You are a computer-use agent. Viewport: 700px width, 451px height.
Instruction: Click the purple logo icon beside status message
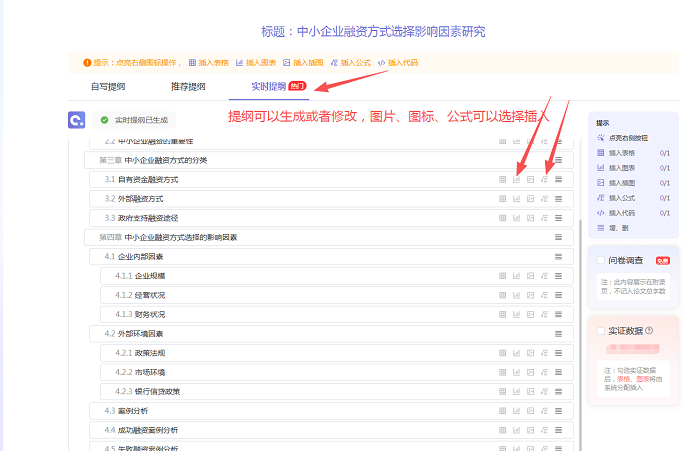pos(77,120)
